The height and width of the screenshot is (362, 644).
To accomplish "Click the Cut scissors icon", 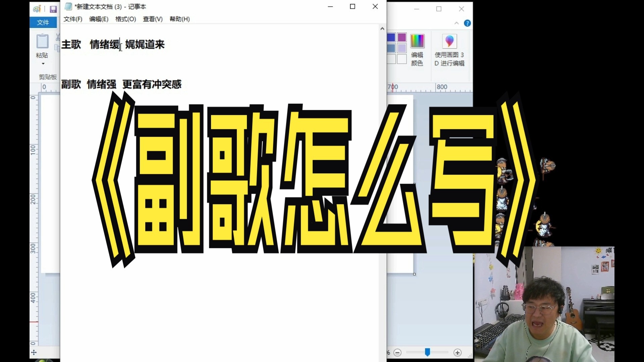I will 58,37.
